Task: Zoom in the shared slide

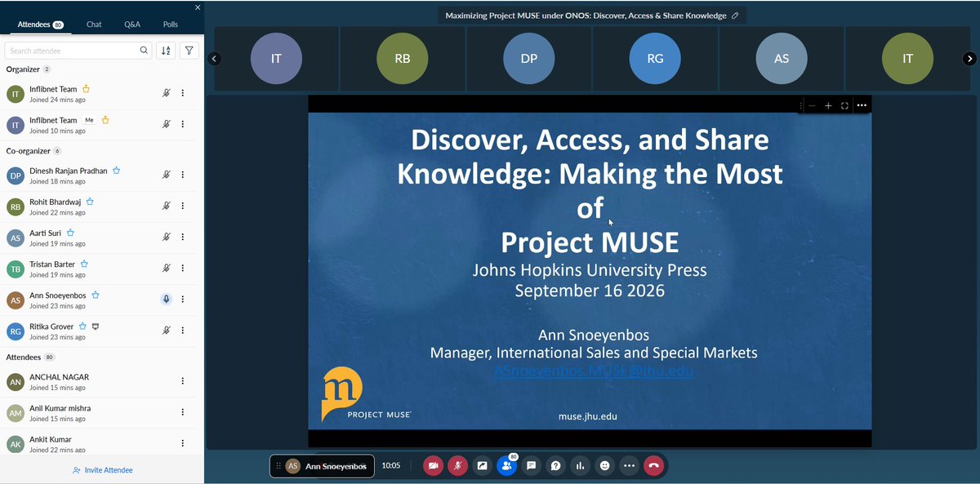Action: pyautogui.click(x=828, y=105)
